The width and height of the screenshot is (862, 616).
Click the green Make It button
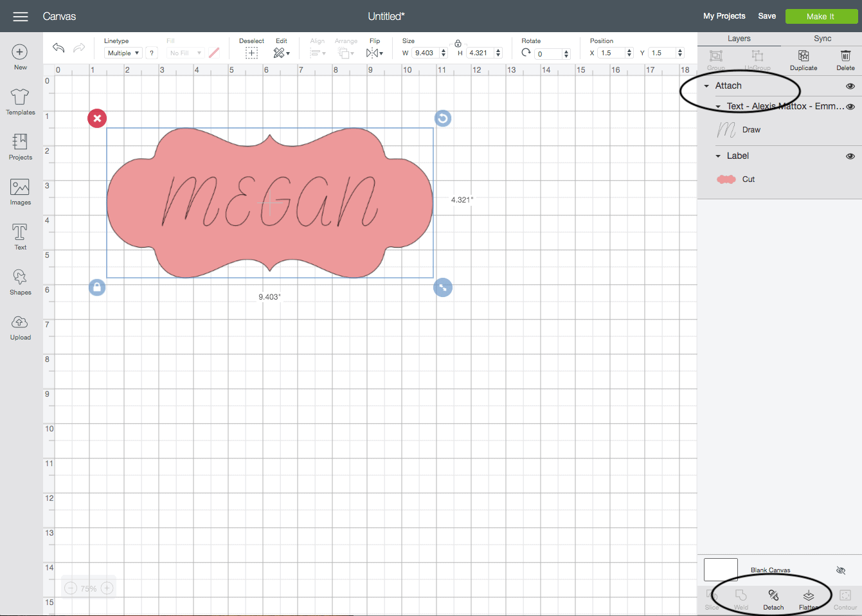coord(821,16)
